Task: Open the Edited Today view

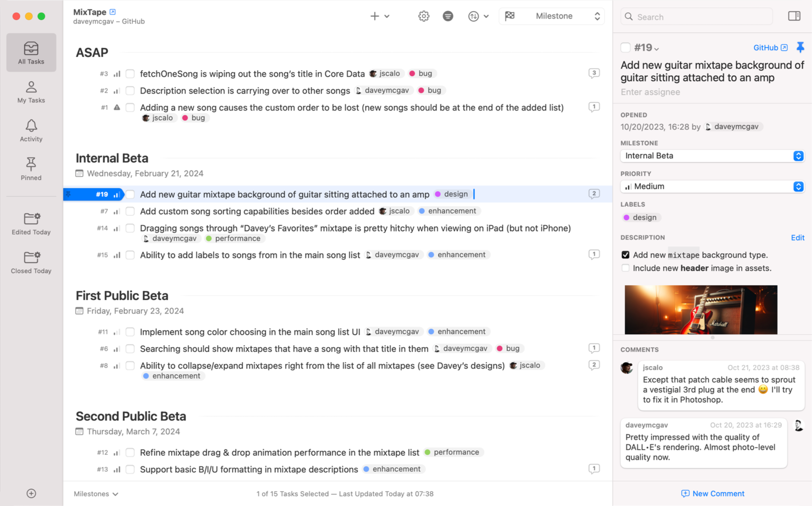Action: 31,223
